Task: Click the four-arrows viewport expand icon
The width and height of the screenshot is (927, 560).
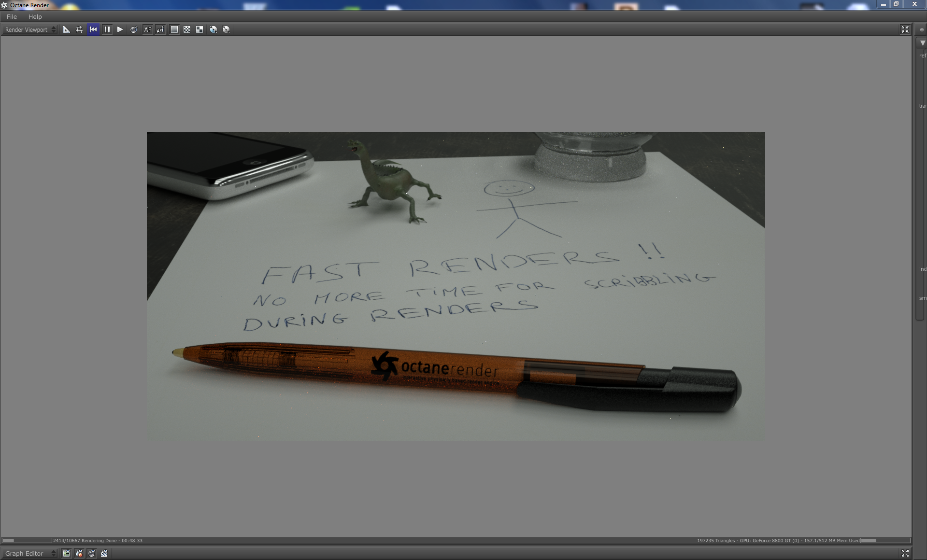Action: 905,29
